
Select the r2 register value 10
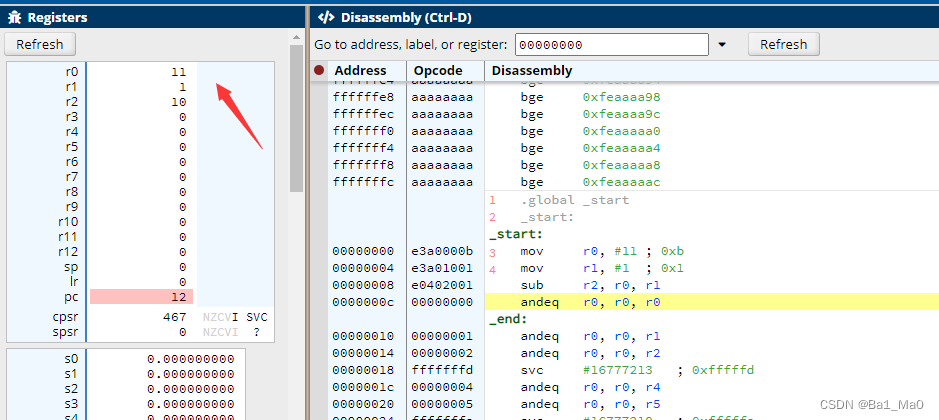pyautogui.click(x=178, y=102)
